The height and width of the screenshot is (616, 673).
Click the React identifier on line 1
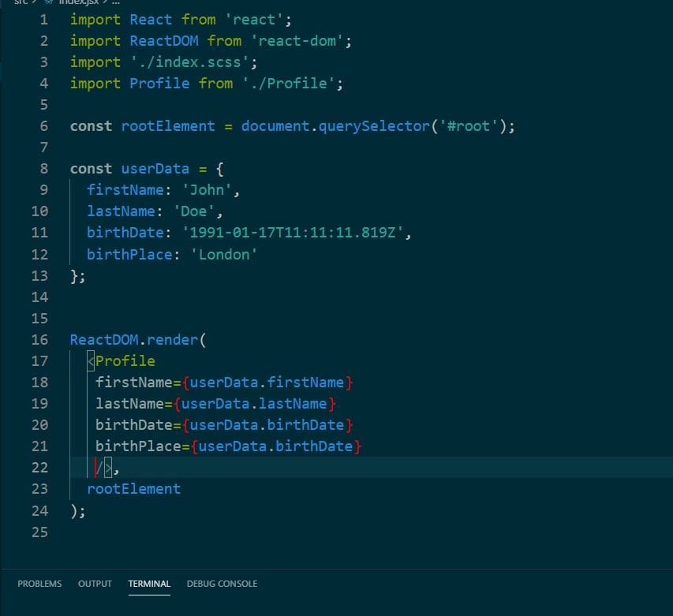(151, 20)
